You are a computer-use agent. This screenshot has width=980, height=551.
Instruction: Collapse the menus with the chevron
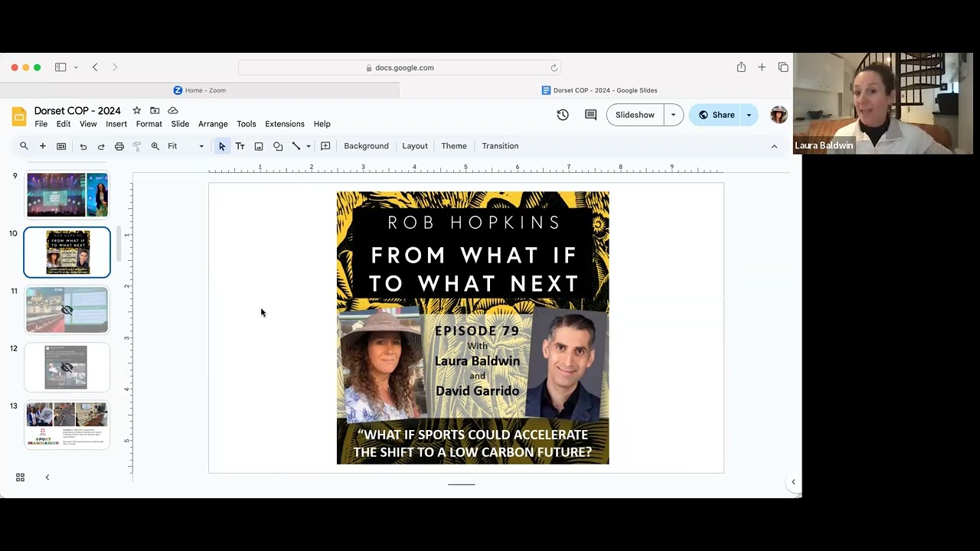[774, 146]
